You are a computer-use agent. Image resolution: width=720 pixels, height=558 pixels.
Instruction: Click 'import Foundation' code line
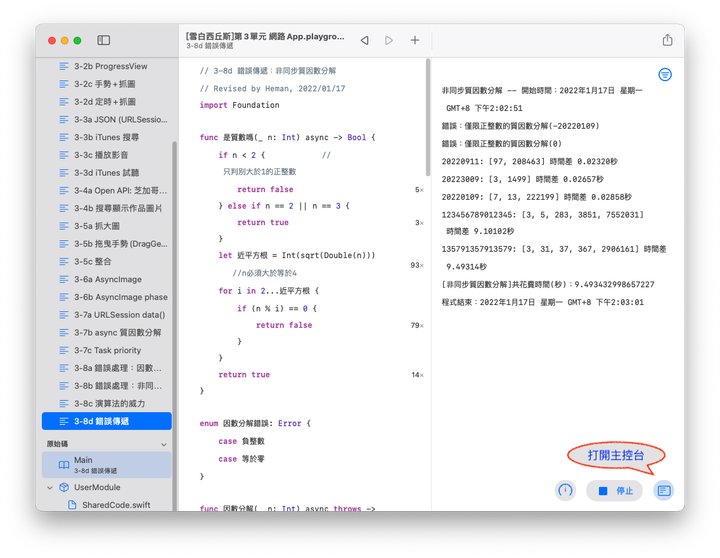[x=239, y=105]
